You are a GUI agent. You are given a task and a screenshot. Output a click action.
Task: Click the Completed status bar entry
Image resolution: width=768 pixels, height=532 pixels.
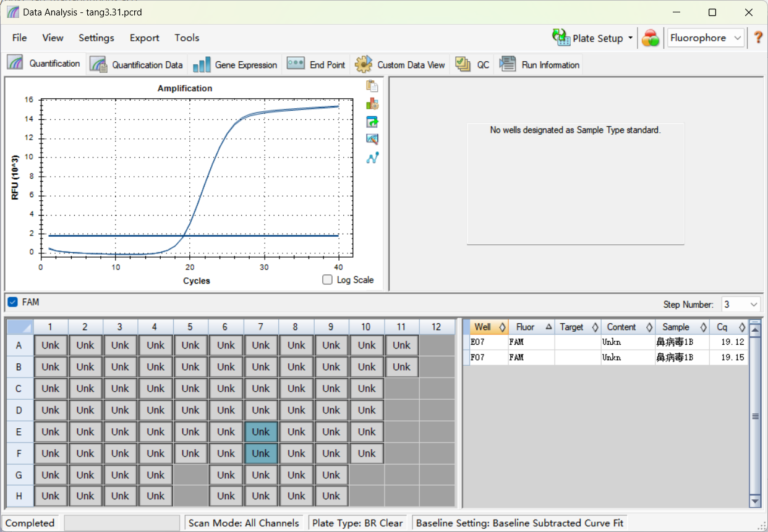[30, 523]
